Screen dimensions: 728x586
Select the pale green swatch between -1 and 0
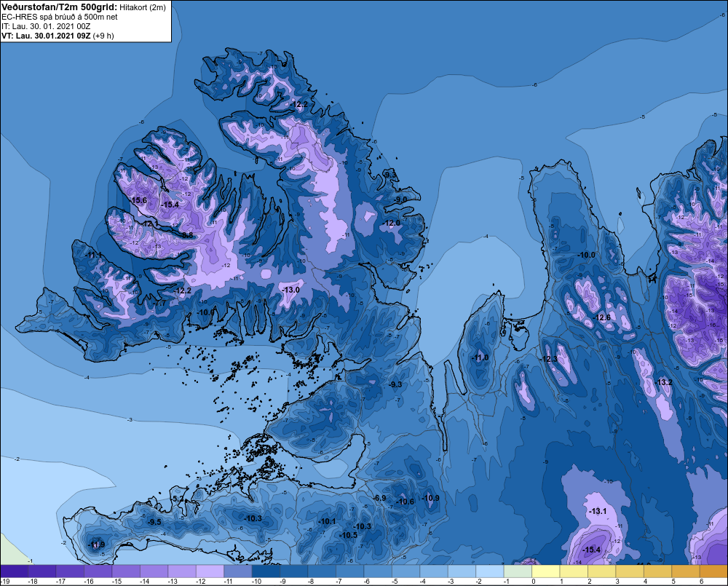pyautogui.click(x=518, y=571)
